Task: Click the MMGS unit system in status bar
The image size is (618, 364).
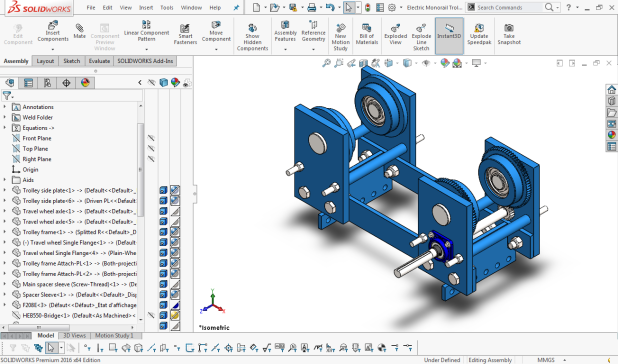Action: [x=546, y=360]
